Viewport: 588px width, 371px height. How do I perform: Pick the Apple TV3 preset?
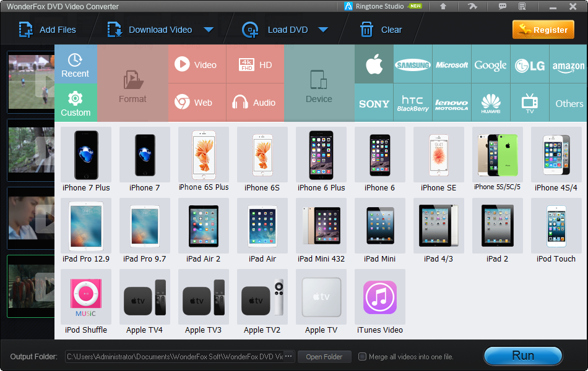tap(204, 302)
